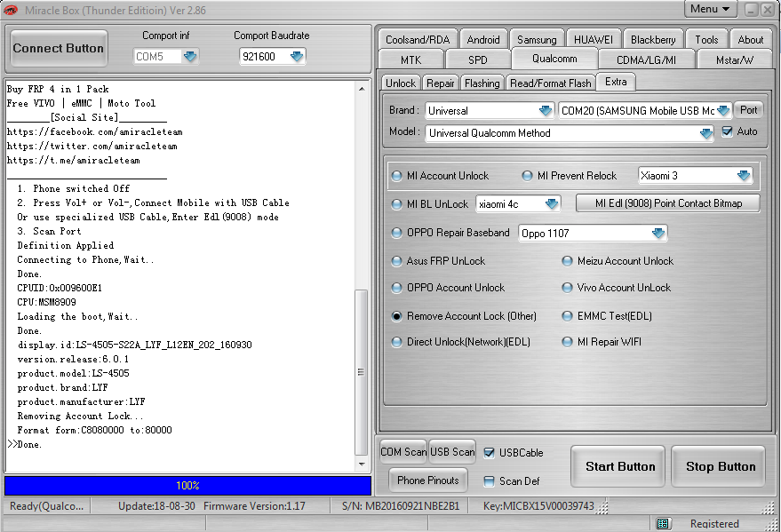Switch to the Android tab

[483, 39]
